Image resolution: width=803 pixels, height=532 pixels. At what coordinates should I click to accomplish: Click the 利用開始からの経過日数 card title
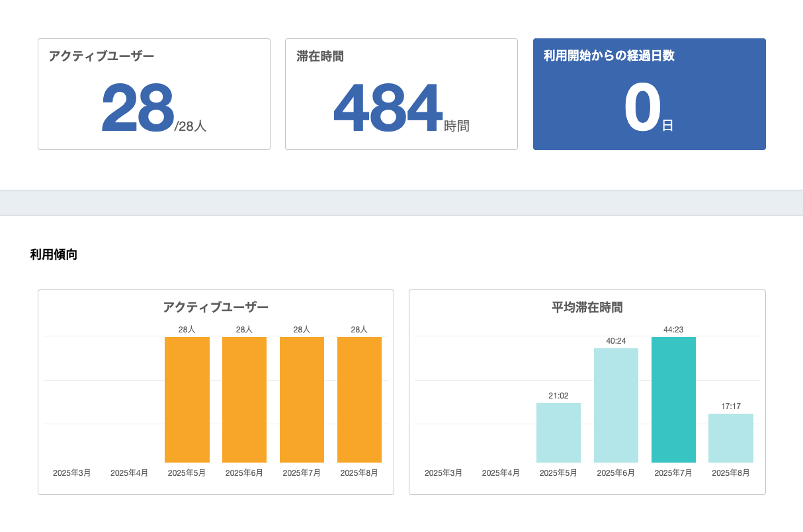pos(609,56)
